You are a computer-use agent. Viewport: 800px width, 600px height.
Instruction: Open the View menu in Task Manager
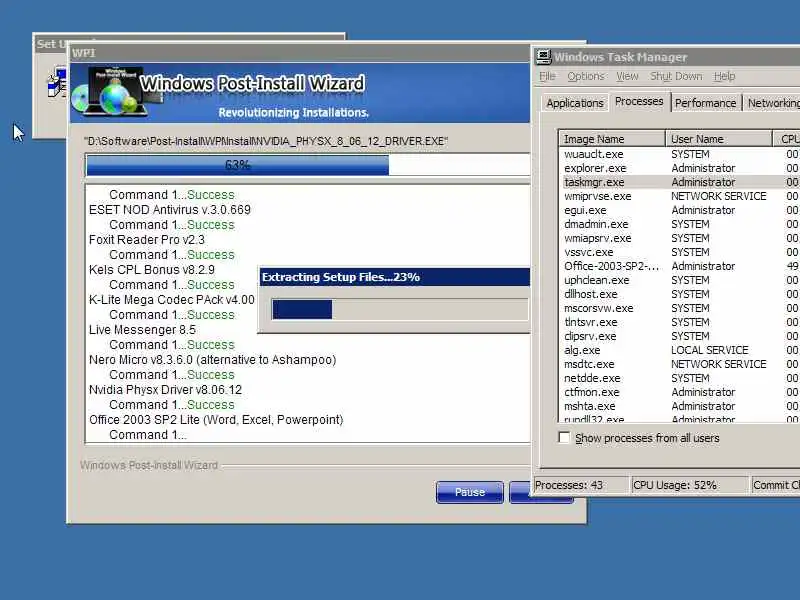627,77
